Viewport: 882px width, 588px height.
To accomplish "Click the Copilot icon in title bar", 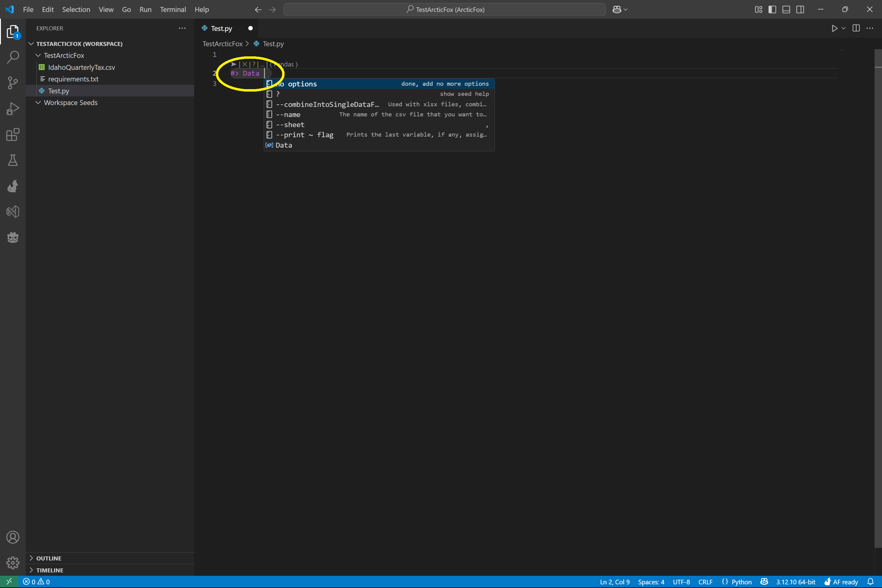I will point(616,9).
